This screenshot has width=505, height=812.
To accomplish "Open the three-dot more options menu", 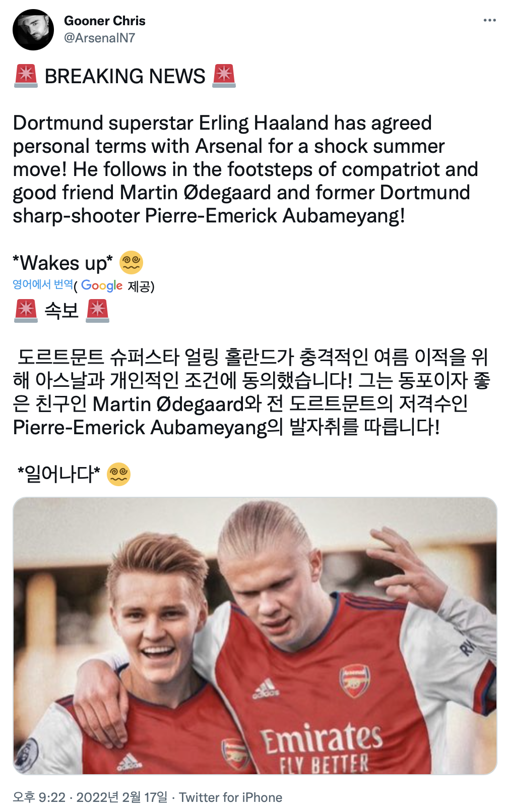I will tap(489, 20).
